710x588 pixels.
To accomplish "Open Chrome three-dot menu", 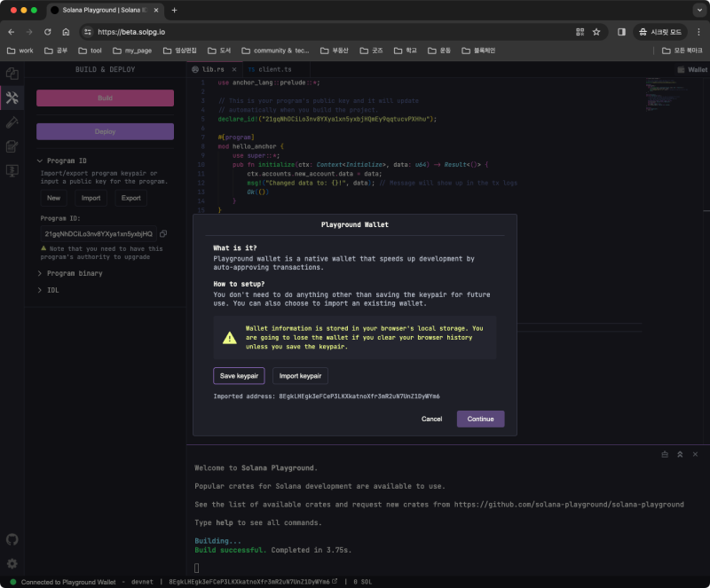I will [698, 32].
